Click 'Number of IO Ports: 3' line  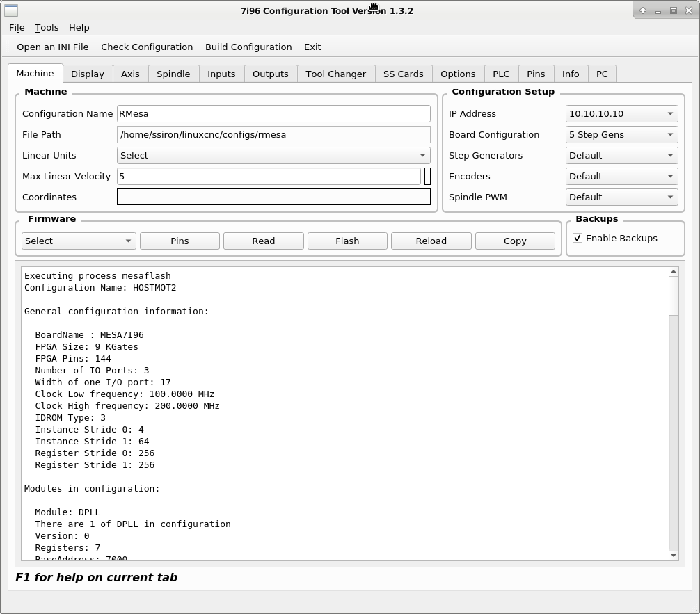pyautogui.click(x=92, y=371)
